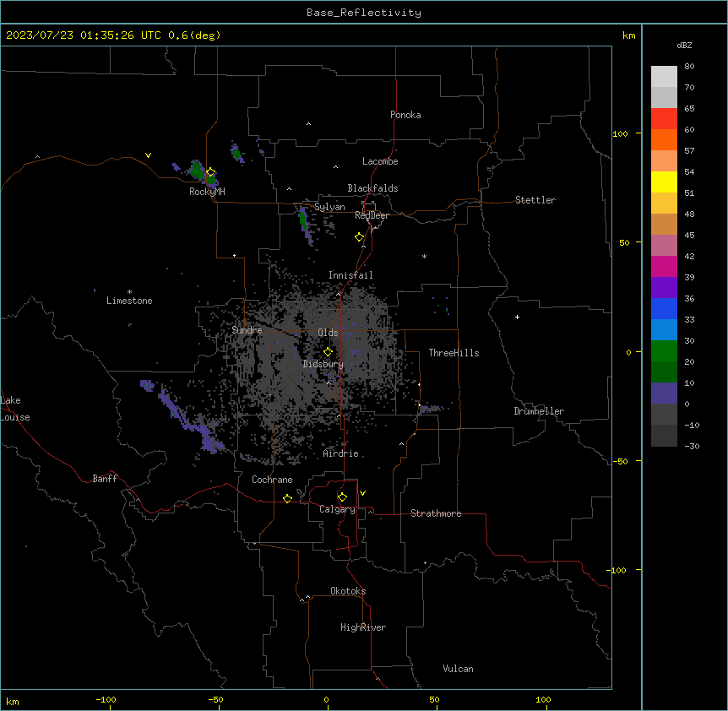The image size is (728, 711).
Task: Click the Cochrane label
Action: pos(272,480)
